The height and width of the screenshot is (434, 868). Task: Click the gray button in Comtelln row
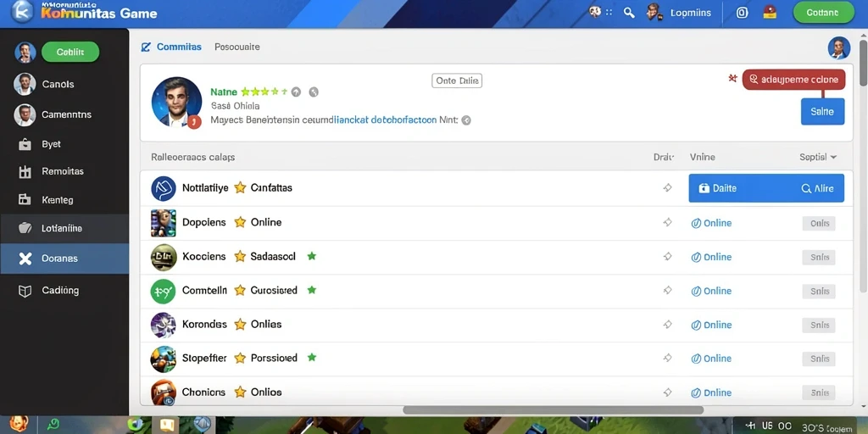click(819, 292)
